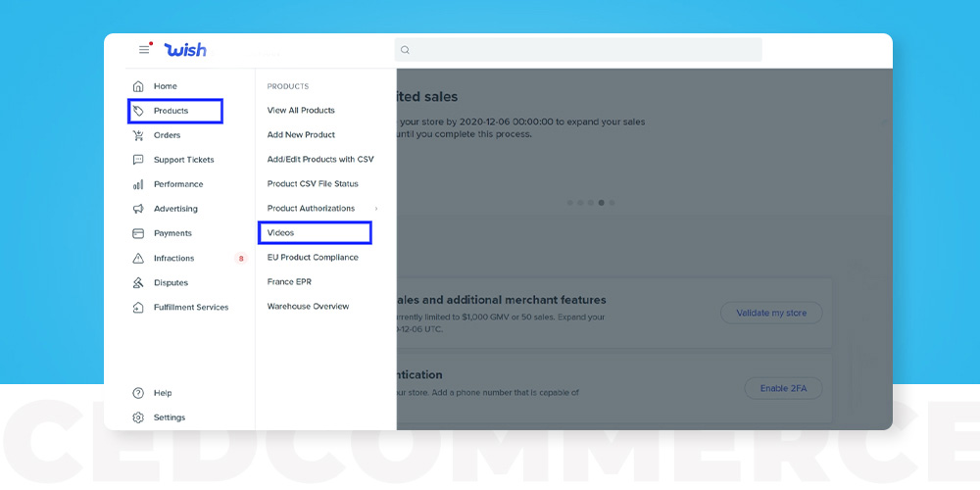Open Disputes in the sidebar

(171, 282)
